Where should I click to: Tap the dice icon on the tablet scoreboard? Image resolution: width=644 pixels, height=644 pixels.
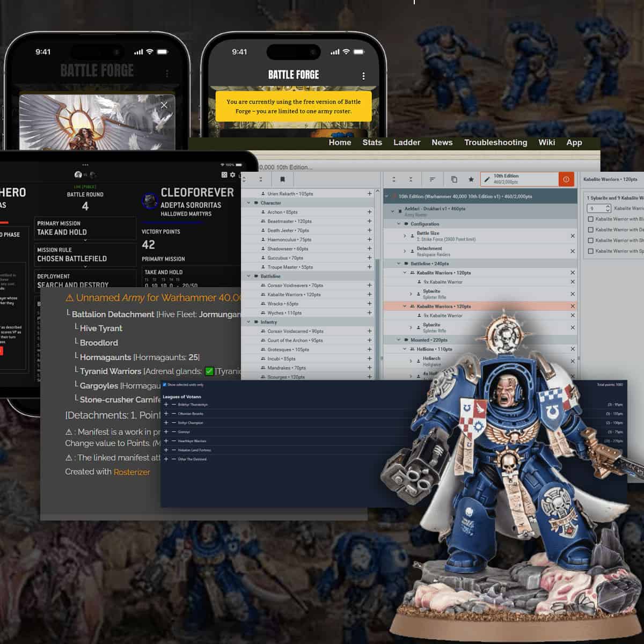(x=224, y=175)
